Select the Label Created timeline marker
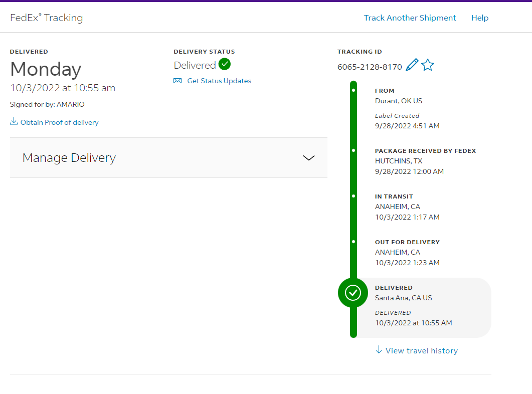The image size is (532, 394). point(353,90)
